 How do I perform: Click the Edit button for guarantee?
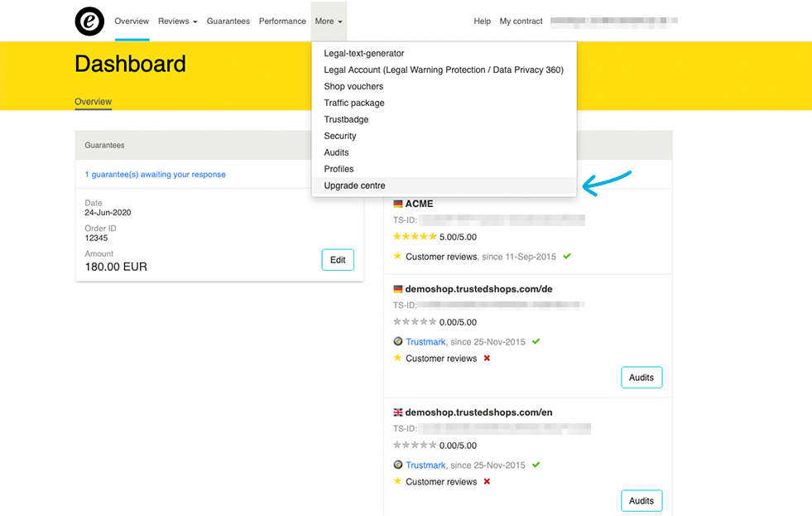338,260
